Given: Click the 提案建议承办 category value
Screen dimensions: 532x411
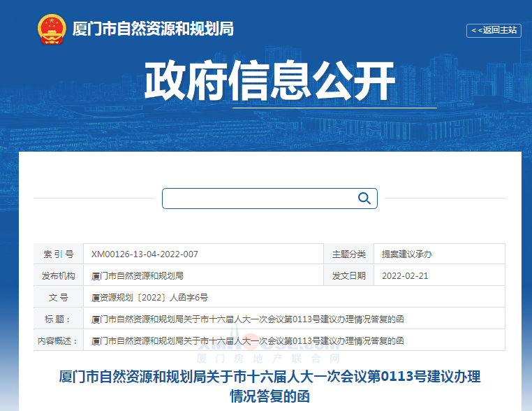Looking at the screenshot, I should tap(407, 254).
